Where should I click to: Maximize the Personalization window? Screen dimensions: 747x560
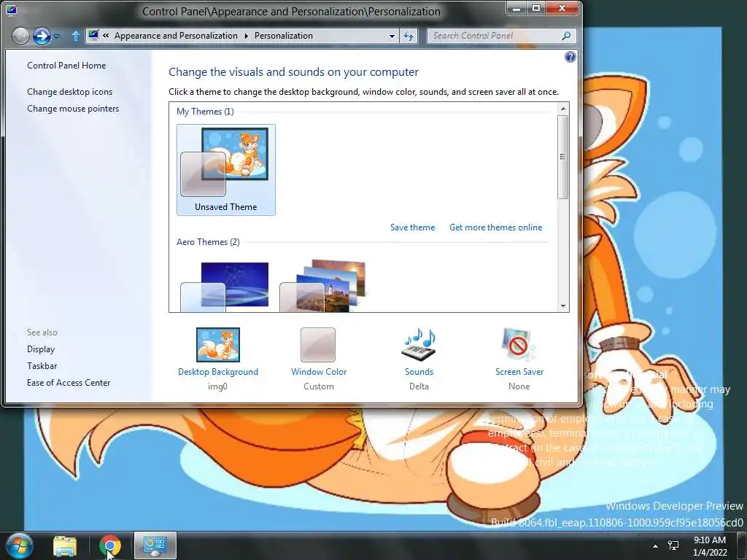pos(536,8)
